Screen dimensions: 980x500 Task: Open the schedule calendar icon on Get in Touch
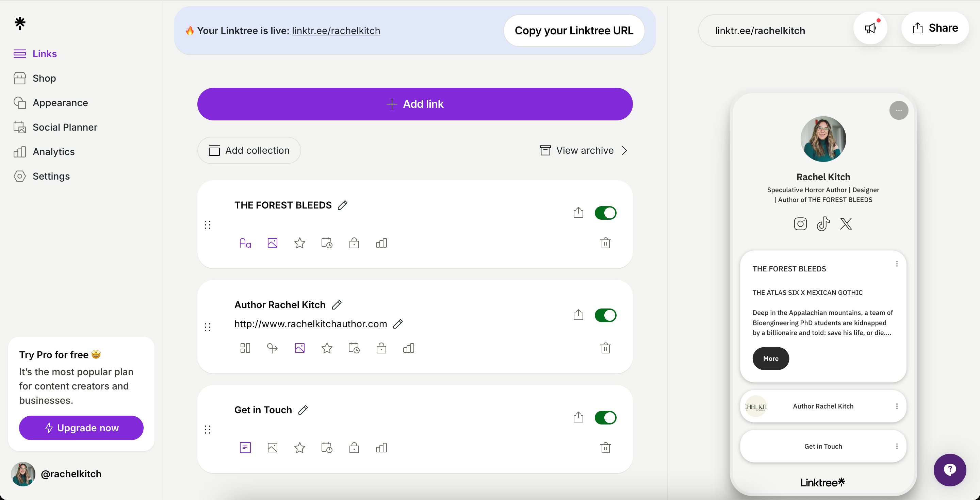tap(327, 448)
